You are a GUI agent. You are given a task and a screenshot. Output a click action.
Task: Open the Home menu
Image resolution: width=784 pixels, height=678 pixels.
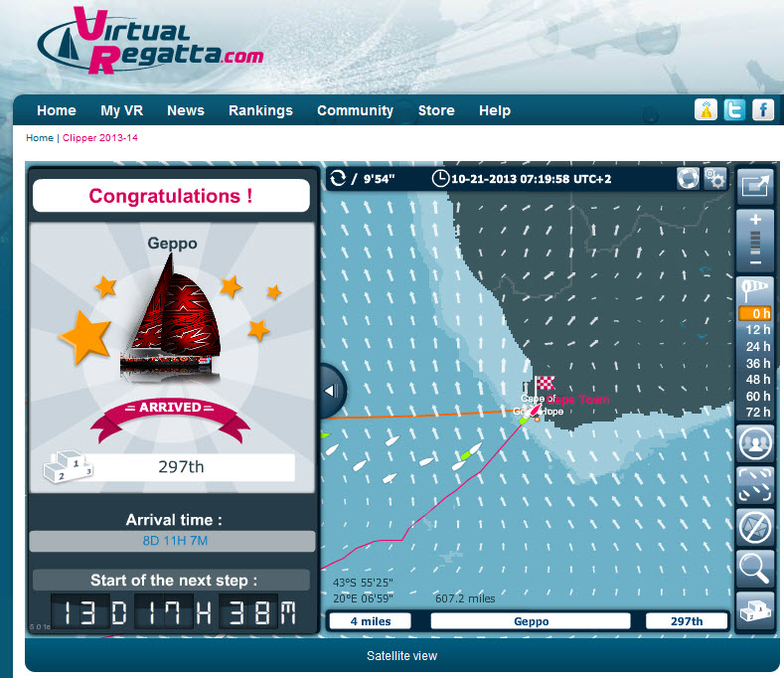57,110
